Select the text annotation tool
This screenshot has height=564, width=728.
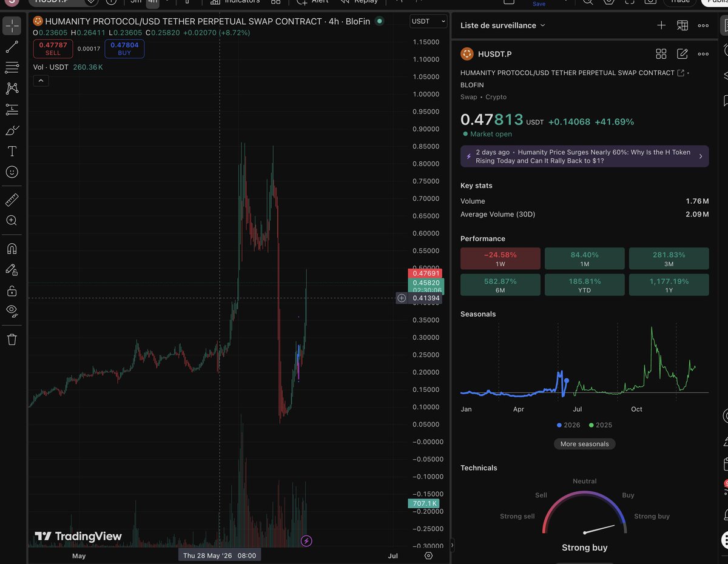tap(12, 151)
